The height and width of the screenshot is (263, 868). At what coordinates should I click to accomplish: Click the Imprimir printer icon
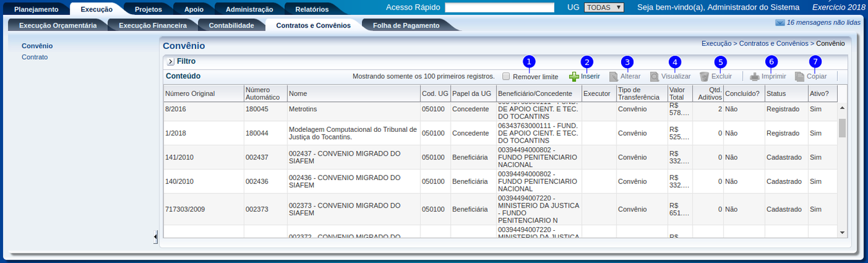click(x=755, y=77)
